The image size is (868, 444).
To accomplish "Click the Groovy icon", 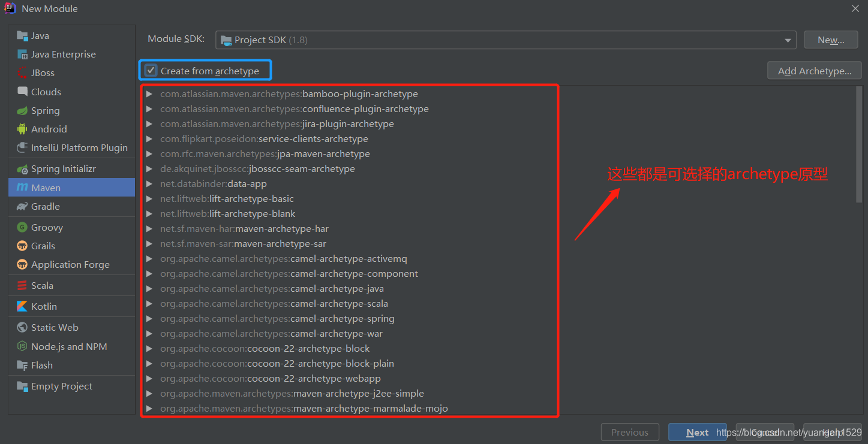I will pos(22,227).
